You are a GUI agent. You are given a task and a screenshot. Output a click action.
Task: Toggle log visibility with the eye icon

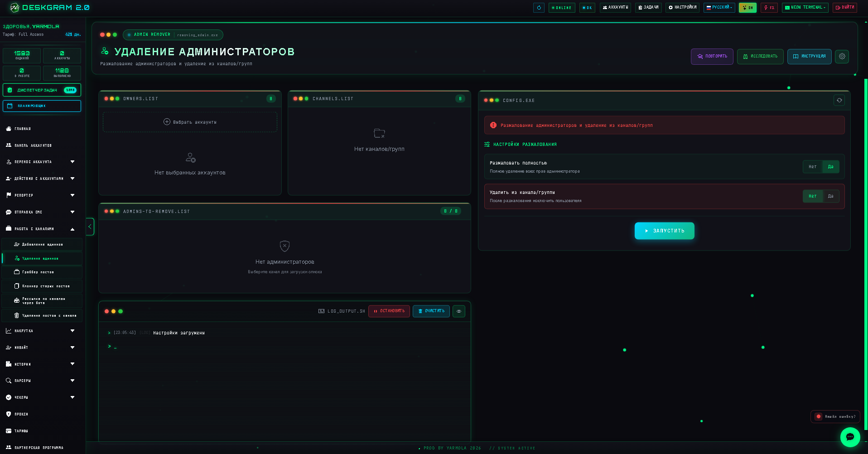point(459,311)
